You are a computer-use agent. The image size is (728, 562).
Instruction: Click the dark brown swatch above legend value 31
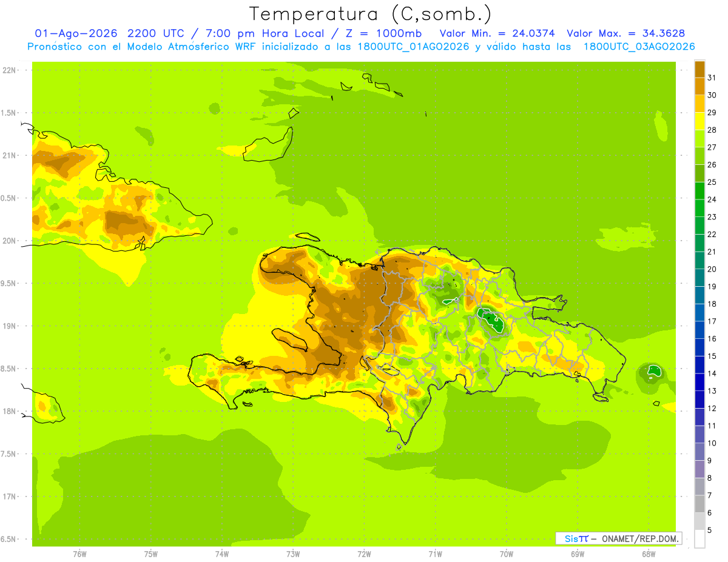click(699, 69)
